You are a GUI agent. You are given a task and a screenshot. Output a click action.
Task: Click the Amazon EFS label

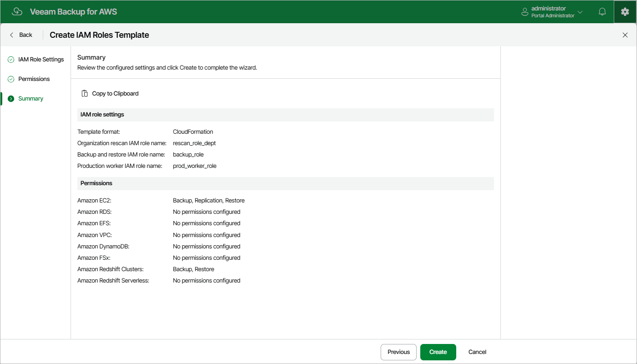click(94, 223)
